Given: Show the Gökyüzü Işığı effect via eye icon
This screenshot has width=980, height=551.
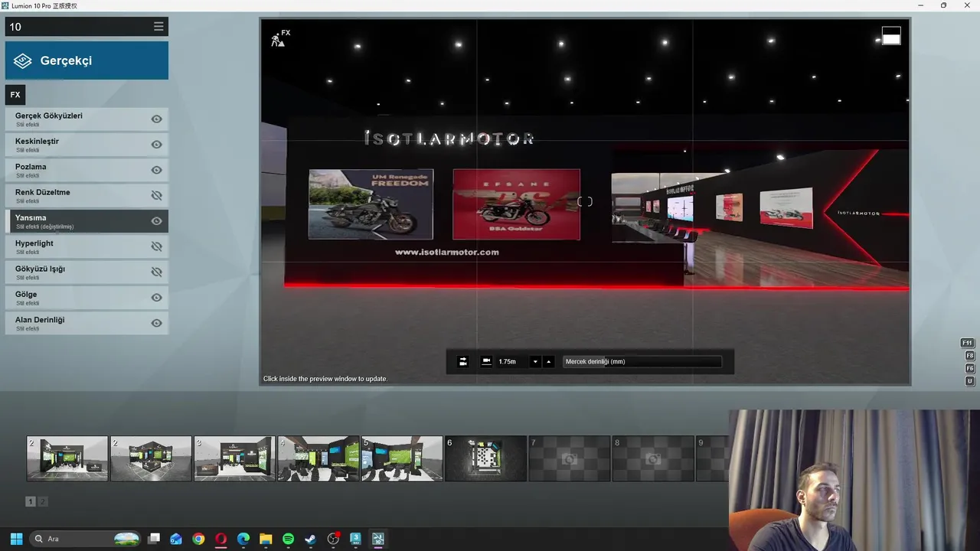Looking at the screenshot, I should click(x=156, y=272).
